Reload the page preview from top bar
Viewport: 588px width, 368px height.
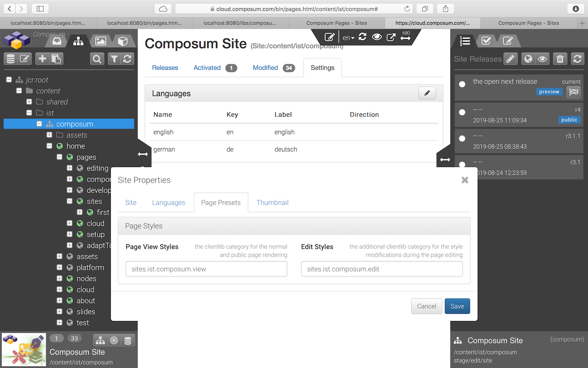[362, 37]
